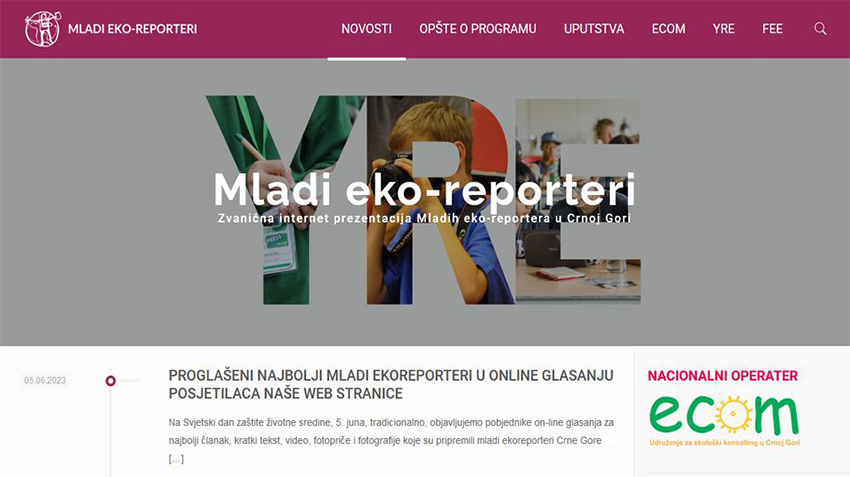Open the NOVOSTI menu item
The image size is (850, 477).
point(366,29)
